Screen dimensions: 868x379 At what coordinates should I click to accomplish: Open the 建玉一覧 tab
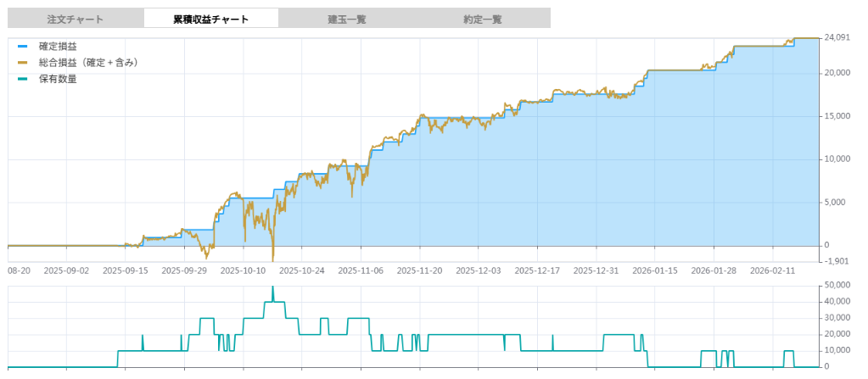pos(346,19)
